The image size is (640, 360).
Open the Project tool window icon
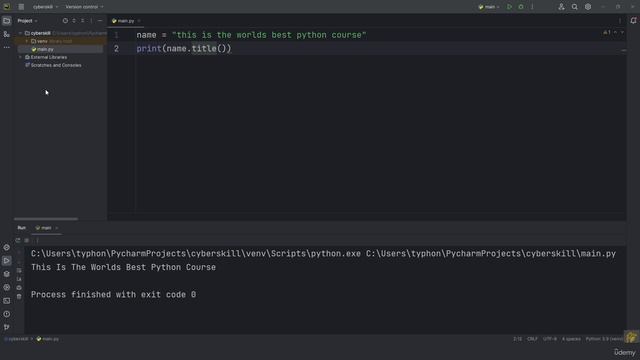(7, 21)
